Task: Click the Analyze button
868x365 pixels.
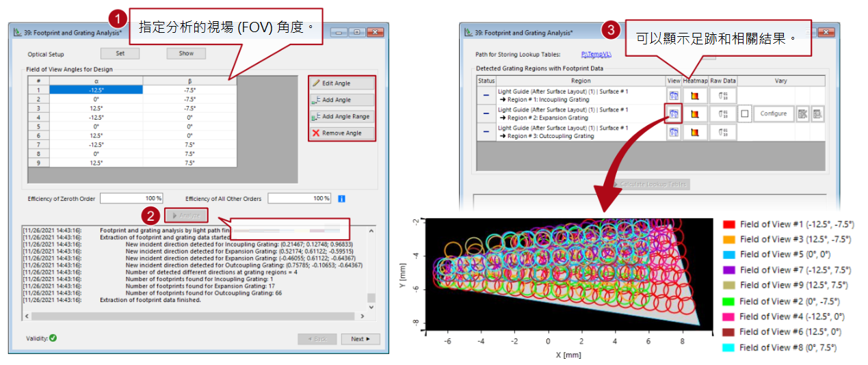Action: [185, 215]
